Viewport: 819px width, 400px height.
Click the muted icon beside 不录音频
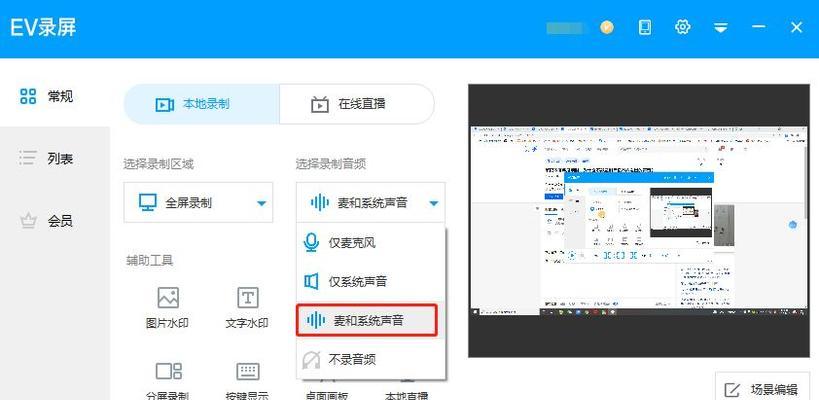click(x=311, y=360)
